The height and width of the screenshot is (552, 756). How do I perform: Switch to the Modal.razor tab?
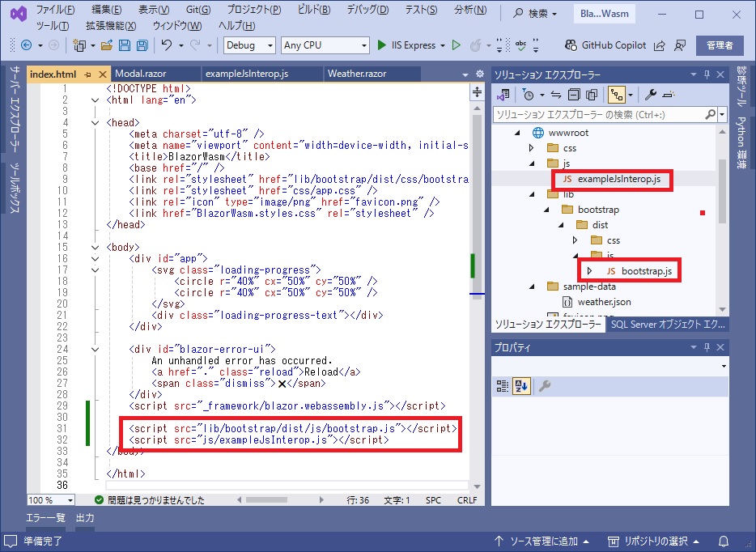pos(155,74)
